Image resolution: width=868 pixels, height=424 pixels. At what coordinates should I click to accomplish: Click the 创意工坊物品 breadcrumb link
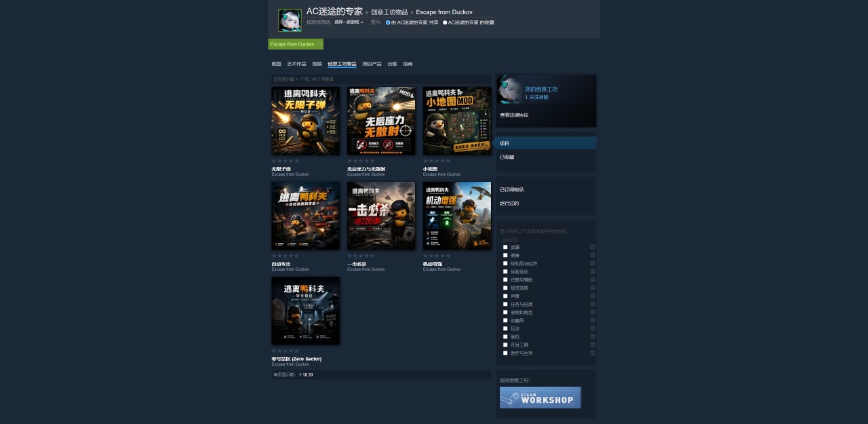coord(390,12)
